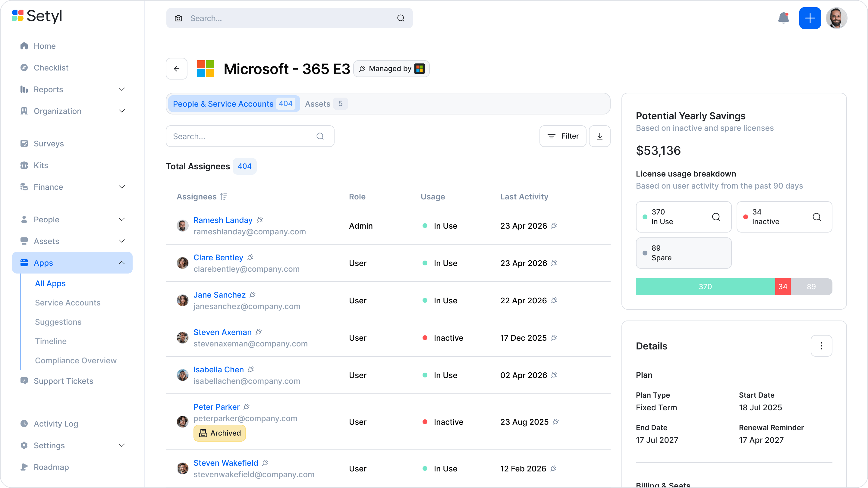Screen dimensions: 868x488
Task: Open the Filter panel for assignees
Action: (563, 136)
